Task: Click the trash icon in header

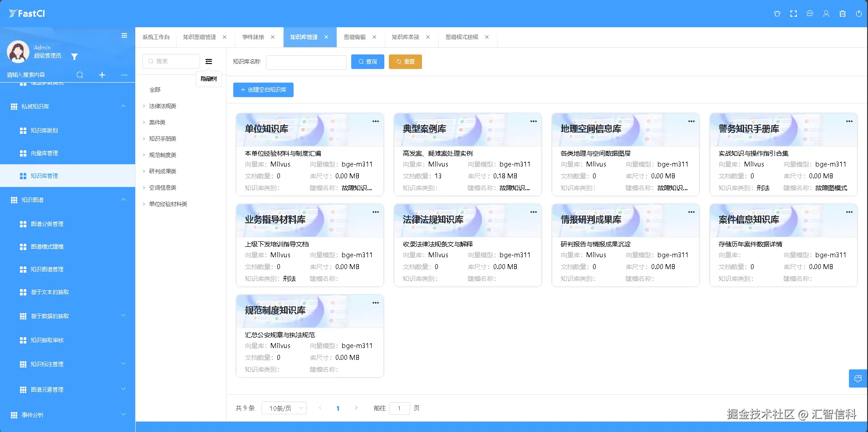Action: (843, 14)
